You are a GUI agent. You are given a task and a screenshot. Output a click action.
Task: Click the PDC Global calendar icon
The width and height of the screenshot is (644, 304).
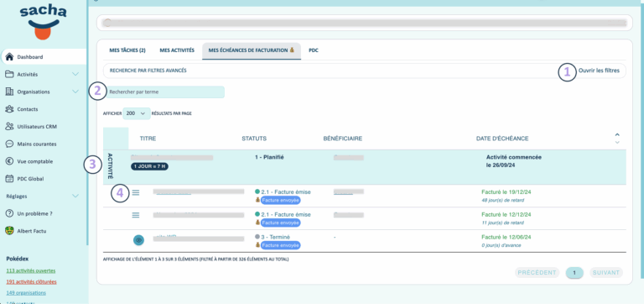pos(9,179)
